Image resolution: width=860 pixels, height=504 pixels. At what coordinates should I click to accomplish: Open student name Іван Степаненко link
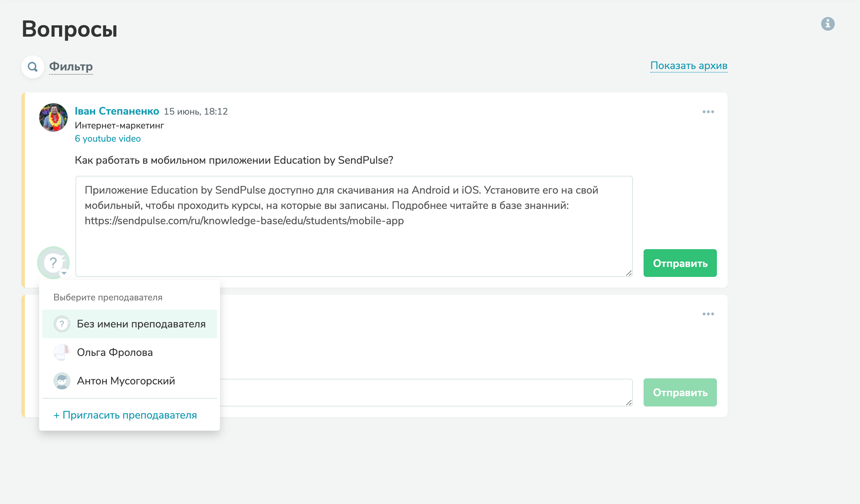pyautogui.click(x=117, y=111)
